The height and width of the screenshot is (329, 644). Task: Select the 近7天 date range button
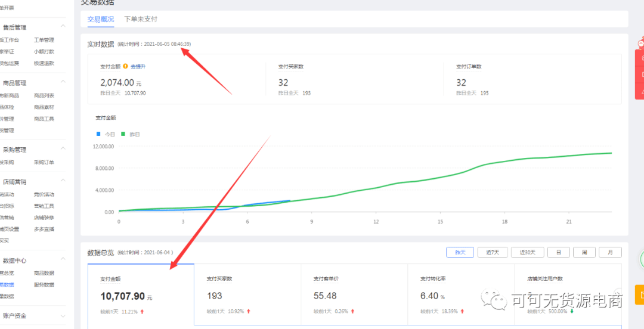(492, 252)
